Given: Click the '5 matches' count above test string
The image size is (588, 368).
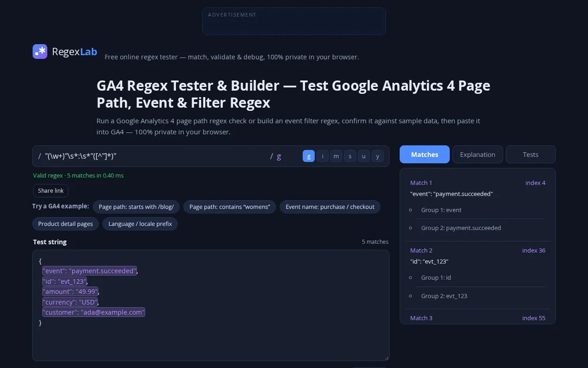Looking at the screenshot, I should click(x=375, y=242).
